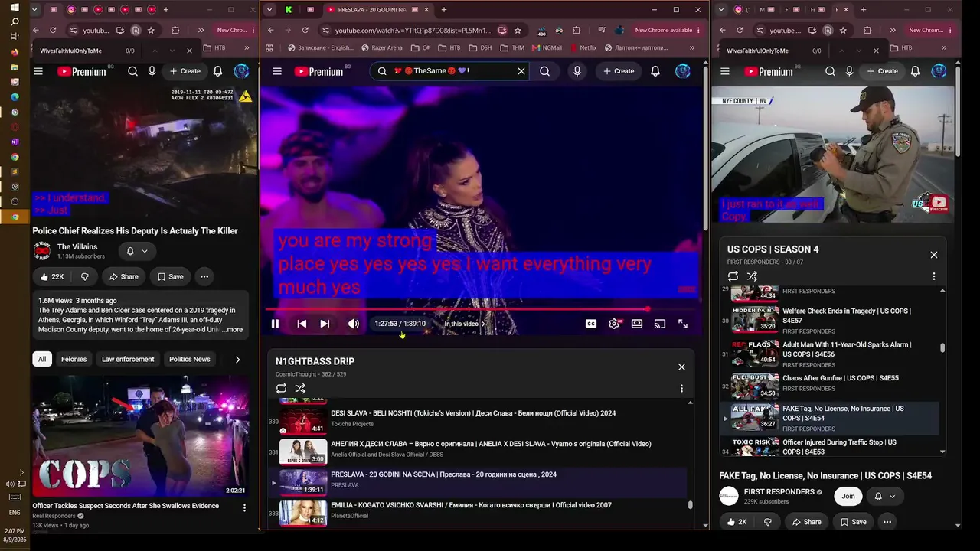Enter fullscreen on the middle player
The height and width of the screenshot is (551, 980).
(683, 324)
